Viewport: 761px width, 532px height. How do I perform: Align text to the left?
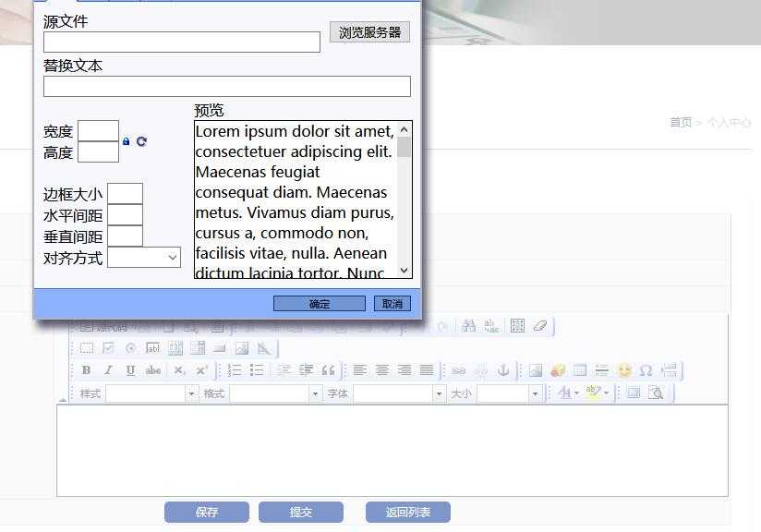(x=359, y=370)
